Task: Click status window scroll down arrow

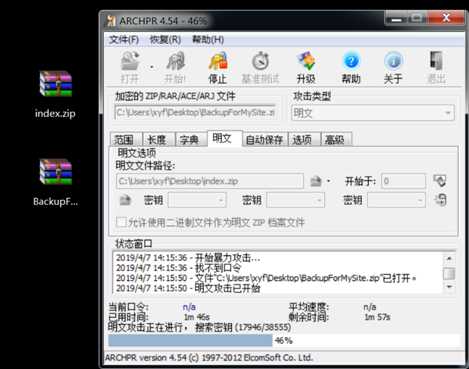Action: [x=449, y=286]
